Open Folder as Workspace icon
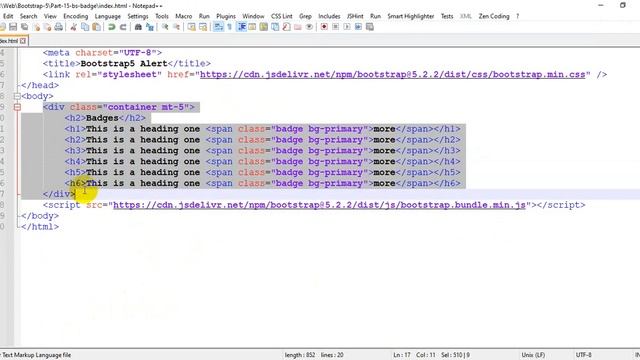 coord(298,27)
